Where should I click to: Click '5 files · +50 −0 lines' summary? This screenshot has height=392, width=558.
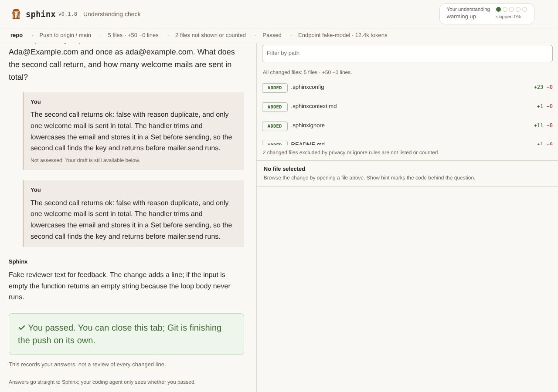tap(133, 35)
